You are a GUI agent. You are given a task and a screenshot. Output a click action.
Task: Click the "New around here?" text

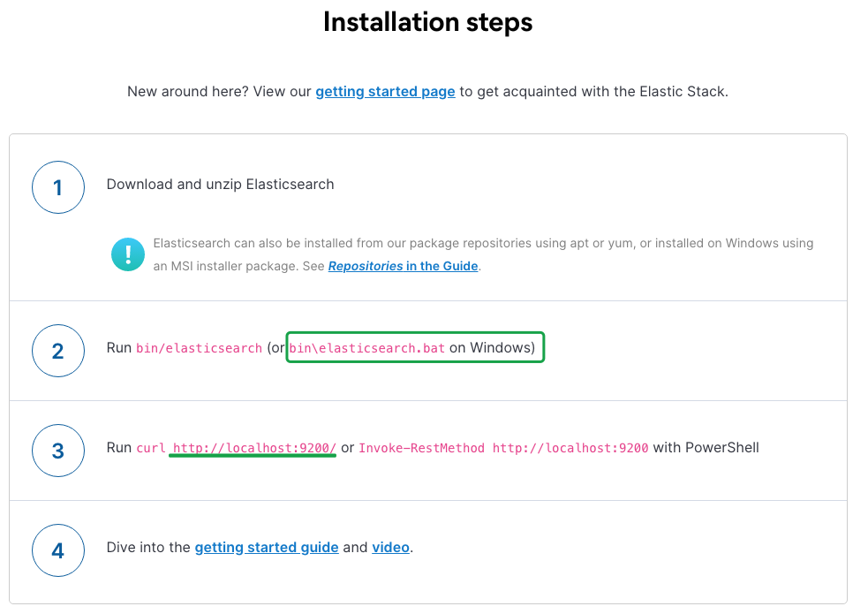pos(186,91)
